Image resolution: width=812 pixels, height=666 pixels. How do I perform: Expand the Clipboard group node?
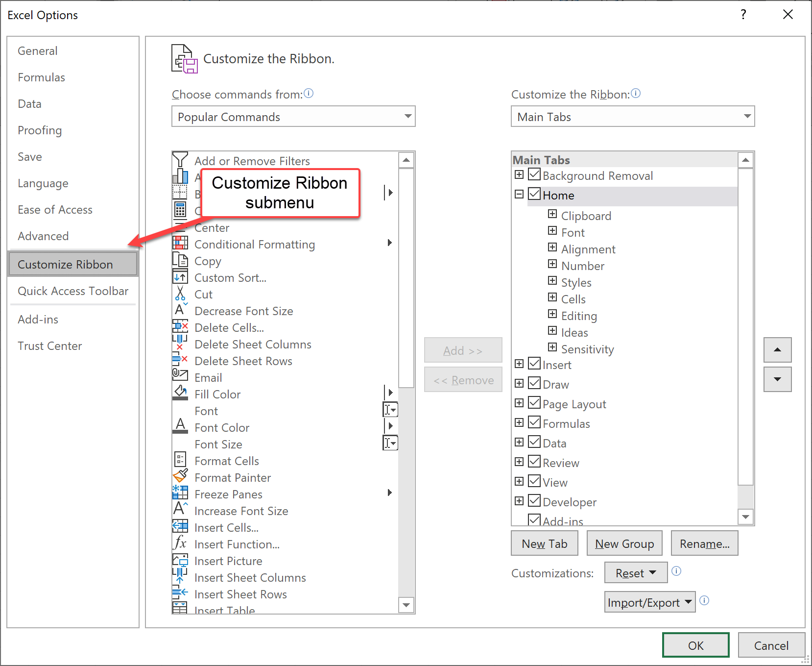pos(552,214)
